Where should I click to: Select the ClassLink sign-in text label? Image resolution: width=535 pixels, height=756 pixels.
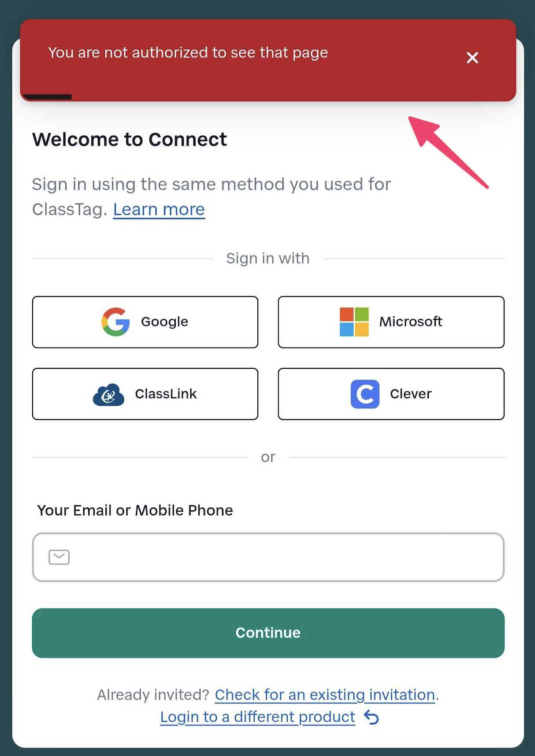(166, 393)
